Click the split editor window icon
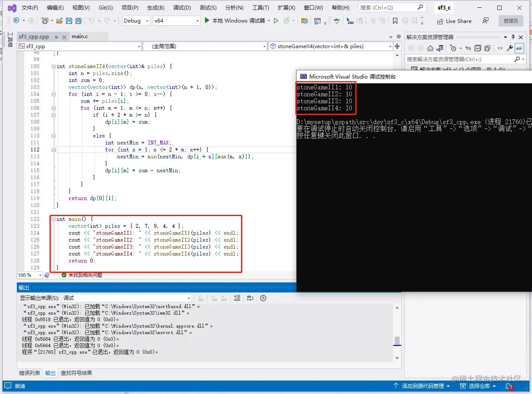532x394 pixels. 397,46
